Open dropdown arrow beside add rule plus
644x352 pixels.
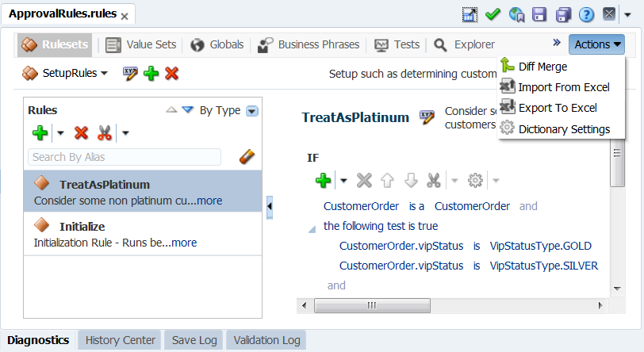tap(60, 133)
